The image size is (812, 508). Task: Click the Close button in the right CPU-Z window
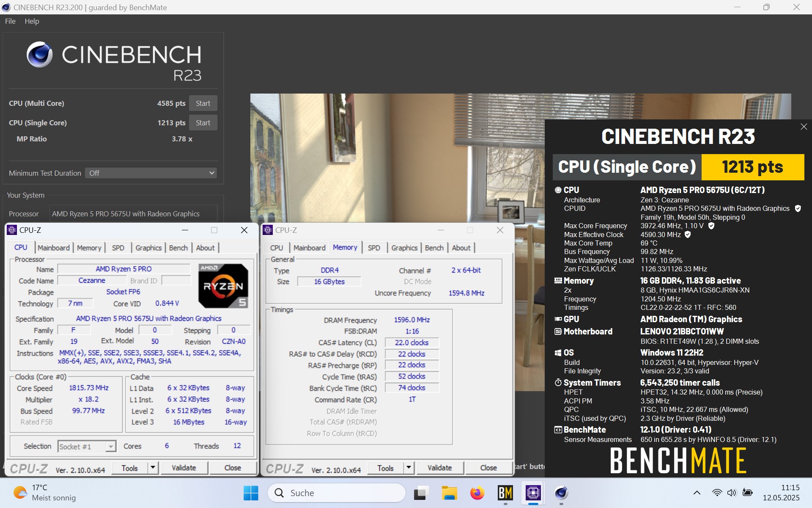click(488, 468)
